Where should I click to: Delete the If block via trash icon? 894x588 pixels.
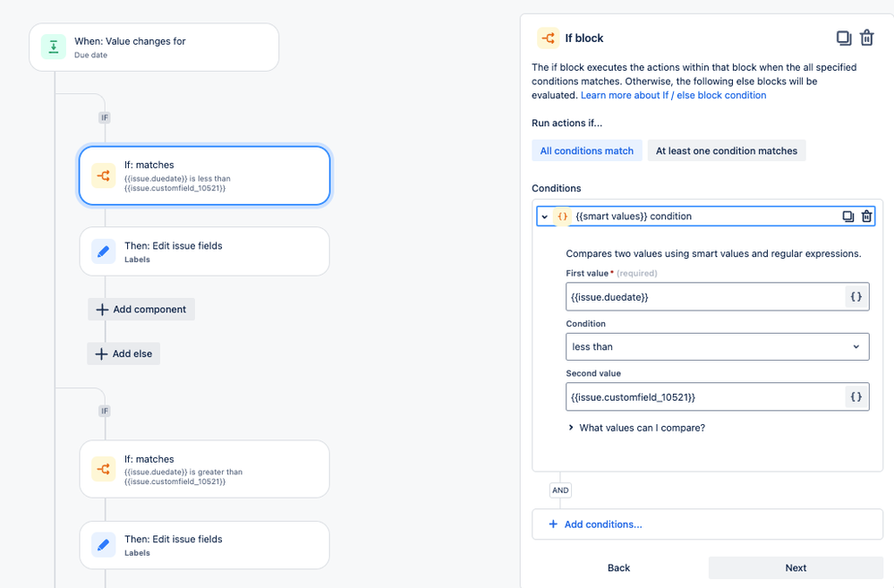click(x=866, y=38)
